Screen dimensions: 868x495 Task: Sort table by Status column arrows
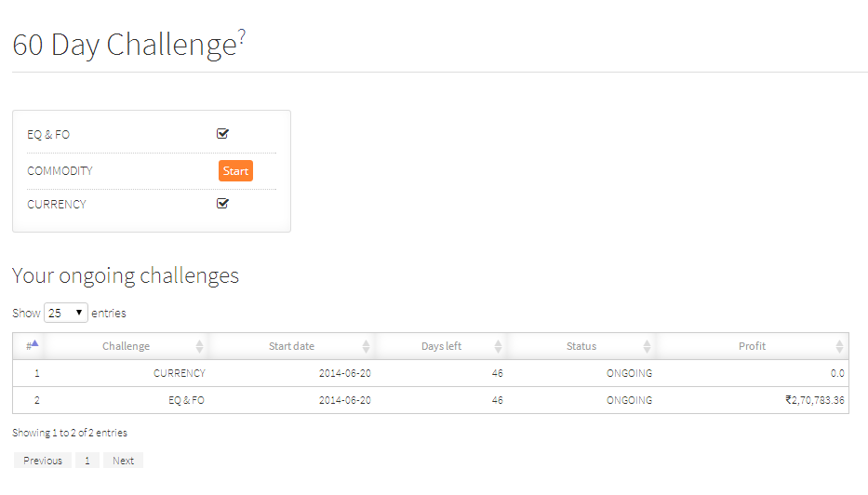(647, 347)
